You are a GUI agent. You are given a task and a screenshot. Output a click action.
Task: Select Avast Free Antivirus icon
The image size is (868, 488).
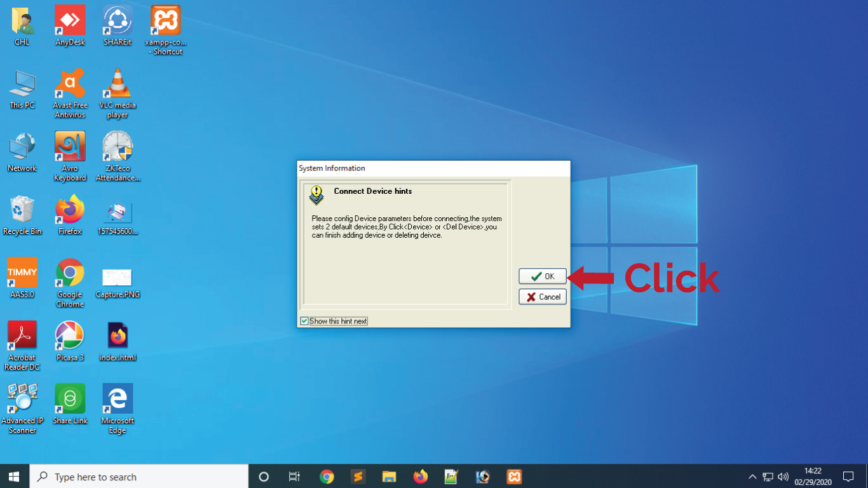tap(70, 93)
